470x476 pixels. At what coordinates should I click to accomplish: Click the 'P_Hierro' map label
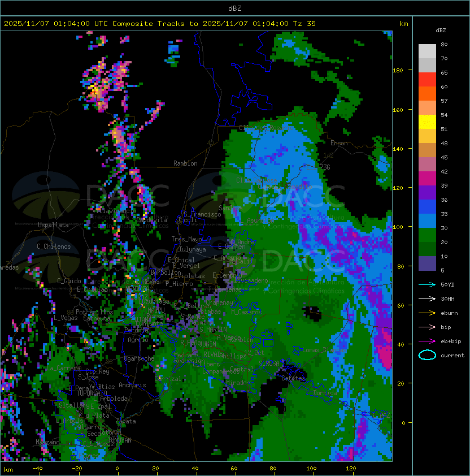[x=179, y=284]
